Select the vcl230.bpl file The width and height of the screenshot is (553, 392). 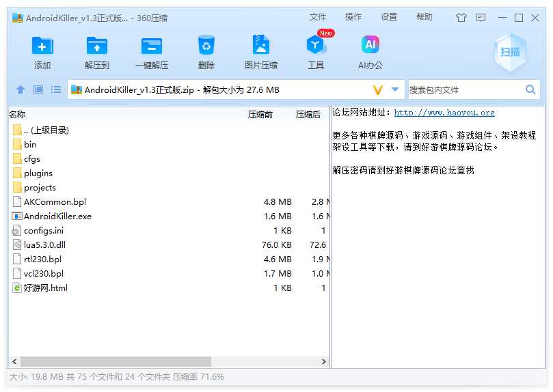(x=169, y=274)
